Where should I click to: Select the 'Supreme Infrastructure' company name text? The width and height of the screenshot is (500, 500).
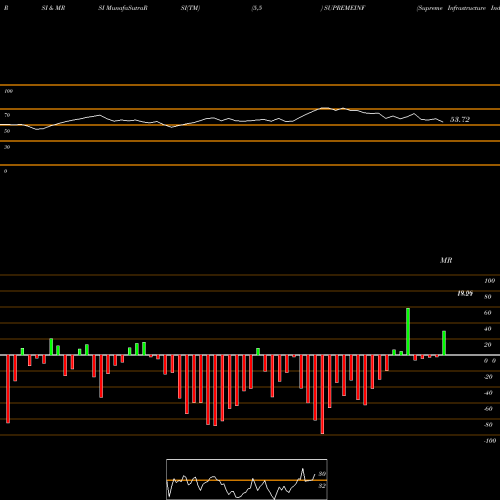452,8
